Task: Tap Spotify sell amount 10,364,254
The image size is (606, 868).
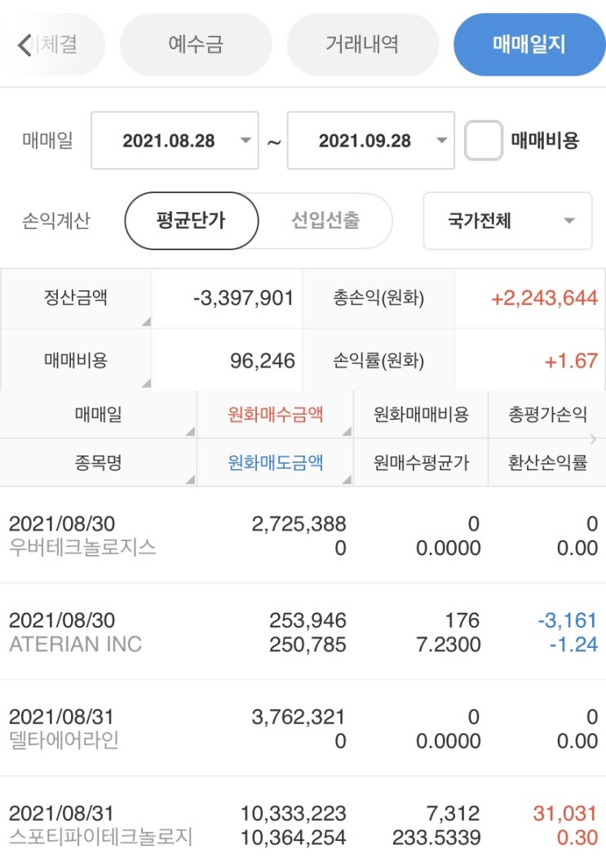Action: (x=293, y=838)
